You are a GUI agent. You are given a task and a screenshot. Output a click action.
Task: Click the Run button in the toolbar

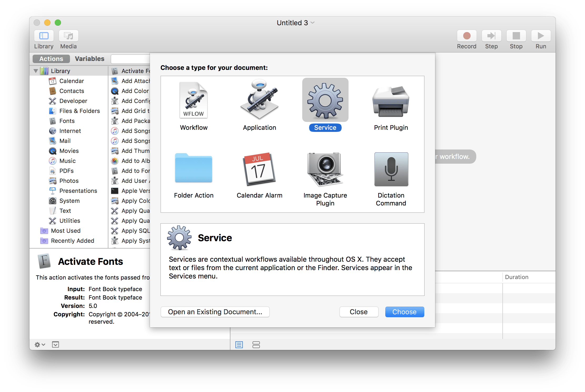pos(541,39)
